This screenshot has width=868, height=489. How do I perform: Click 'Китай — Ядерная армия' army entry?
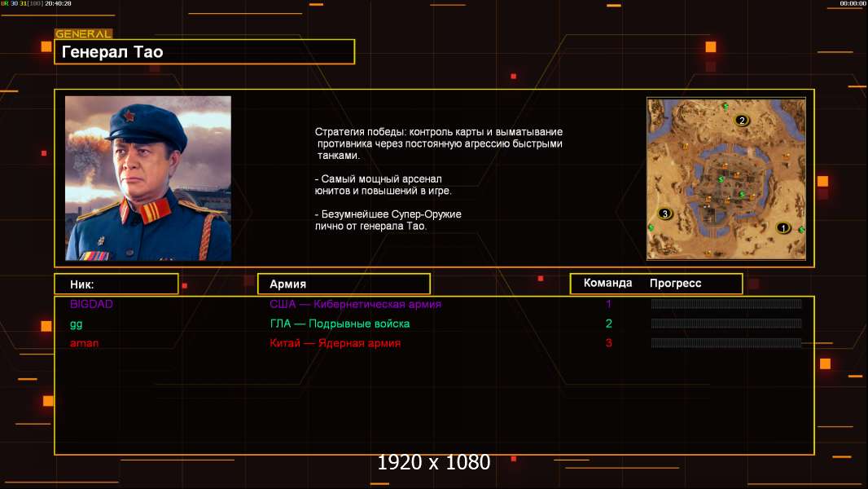coord(335,343)
